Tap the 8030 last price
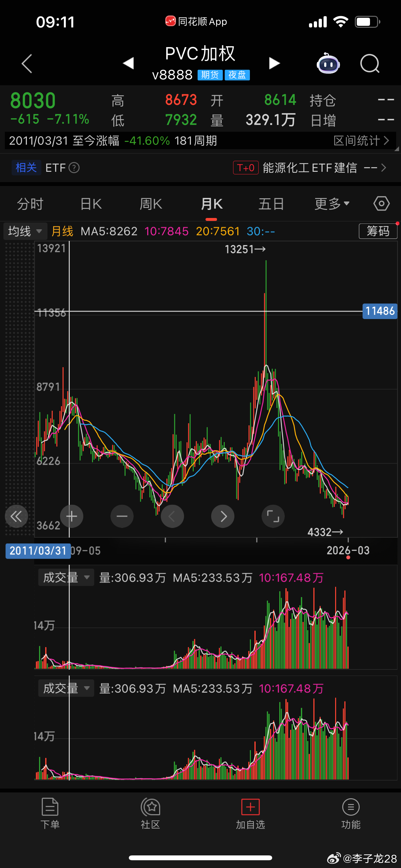Image resolution: width=401 pixels, height=868 pixels. pyautogui.click(x=33, y=100)
